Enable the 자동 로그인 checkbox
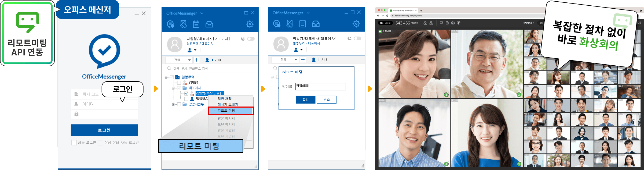 click(74, 143)
